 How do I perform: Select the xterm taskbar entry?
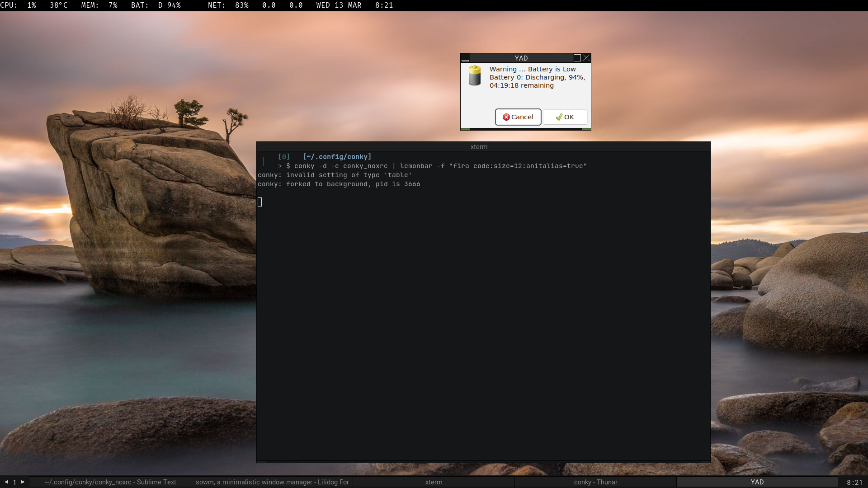[434, 482]
